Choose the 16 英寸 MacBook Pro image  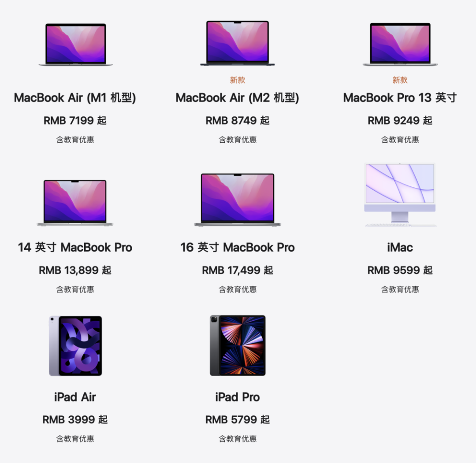point(238,200)
